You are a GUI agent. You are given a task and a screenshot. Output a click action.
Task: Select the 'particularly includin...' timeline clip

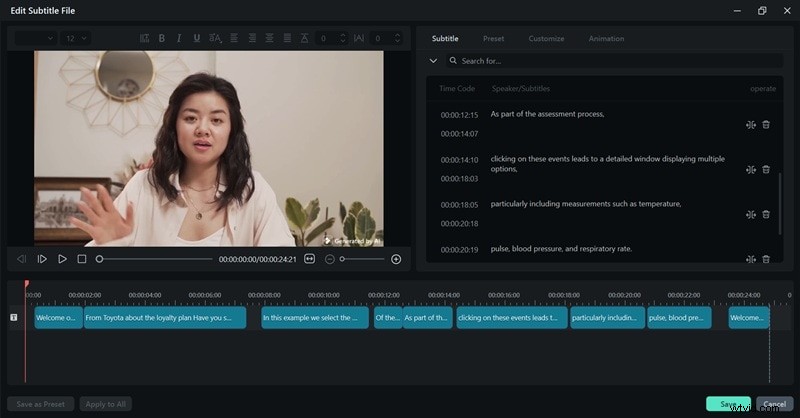click(x=607, y=317)
